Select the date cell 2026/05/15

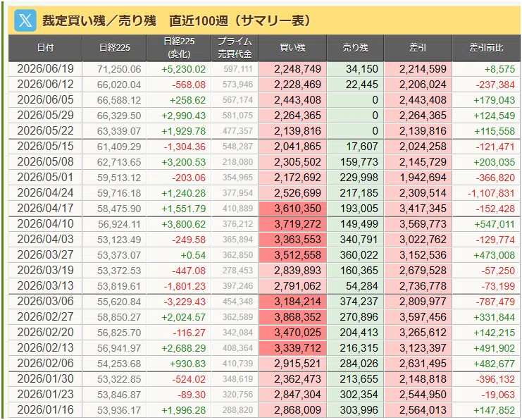[x=45, y=146]
